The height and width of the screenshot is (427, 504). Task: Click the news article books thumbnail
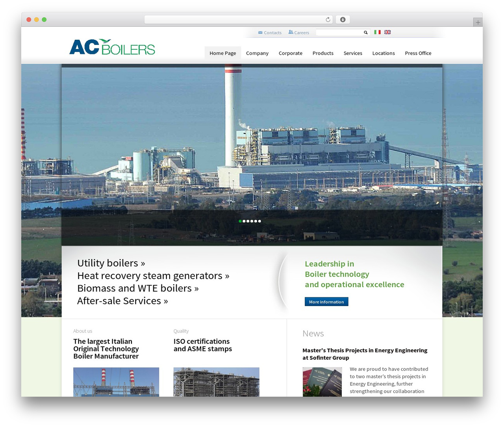pyautogui.click(x=322, y=382)
